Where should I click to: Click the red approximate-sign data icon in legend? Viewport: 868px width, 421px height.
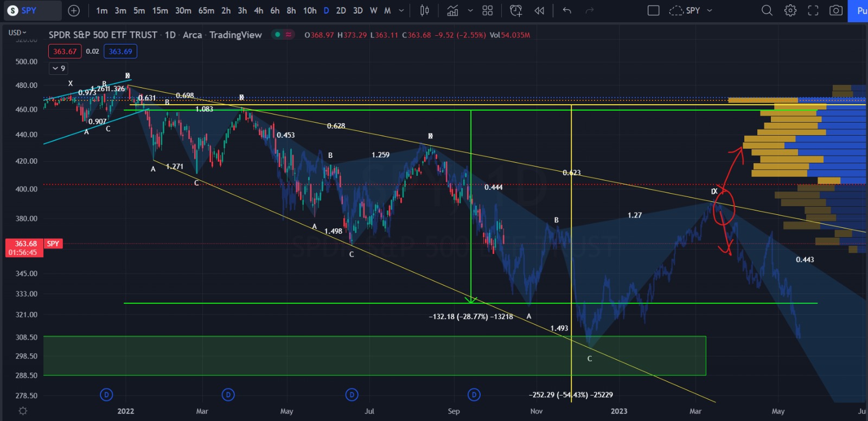[289, 35]
